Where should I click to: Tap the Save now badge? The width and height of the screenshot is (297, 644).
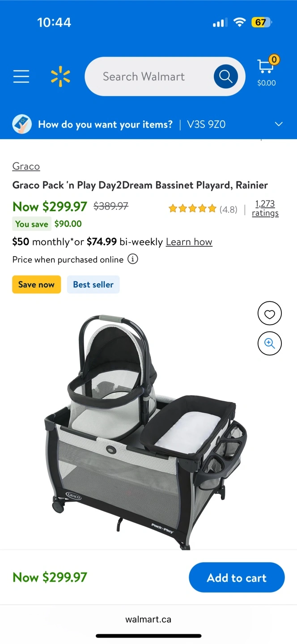click(x=36, y=284)
